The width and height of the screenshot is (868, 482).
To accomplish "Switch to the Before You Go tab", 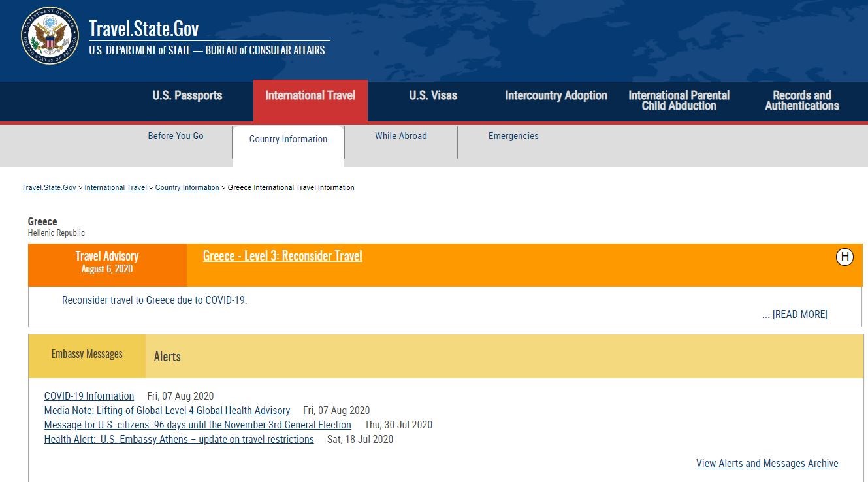I will point(176,136).
